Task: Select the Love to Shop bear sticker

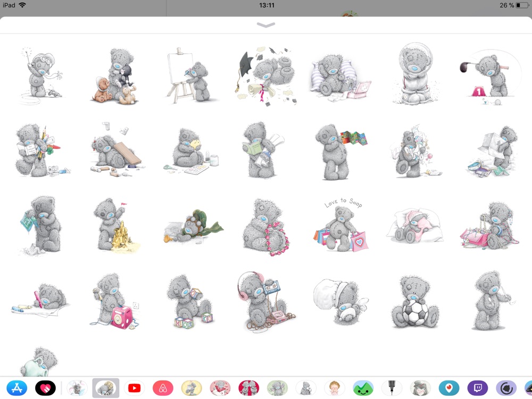Action: click(340, 225)
